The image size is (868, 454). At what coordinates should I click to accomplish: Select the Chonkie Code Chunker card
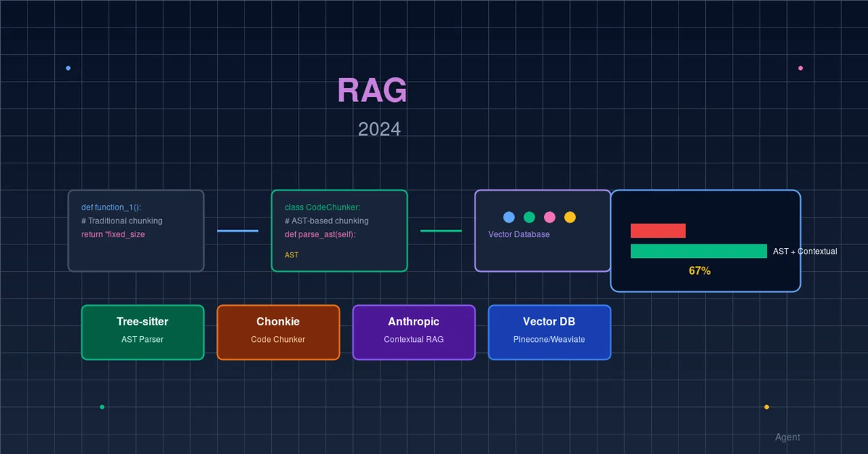[x=278, y=332]
